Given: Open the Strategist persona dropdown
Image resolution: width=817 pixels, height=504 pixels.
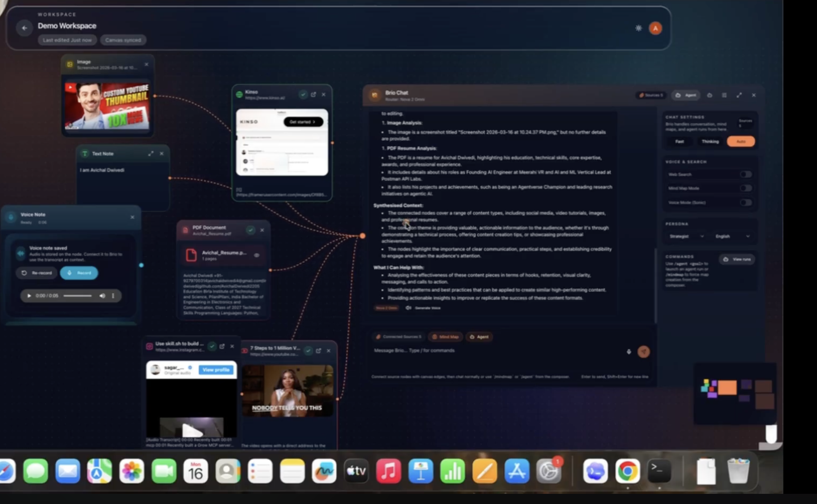Looking at the screenshot, I should pyautogui.click(x=686, y=236).
